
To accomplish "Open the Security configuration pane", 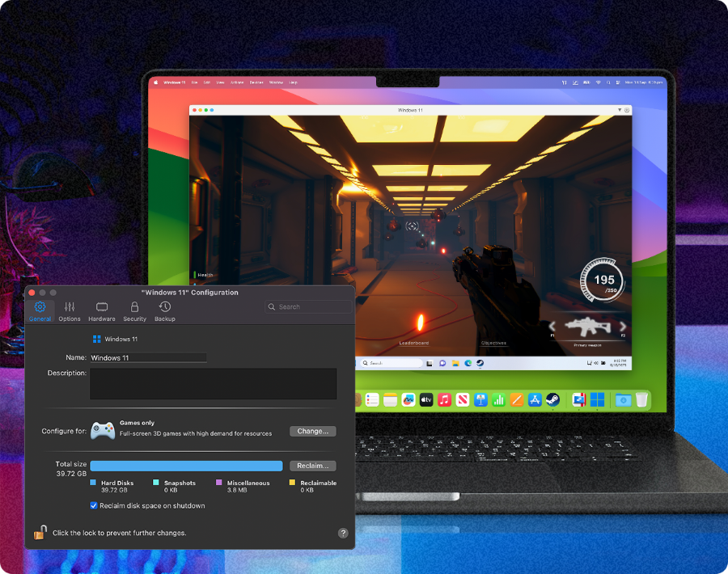I will (134, 310).
